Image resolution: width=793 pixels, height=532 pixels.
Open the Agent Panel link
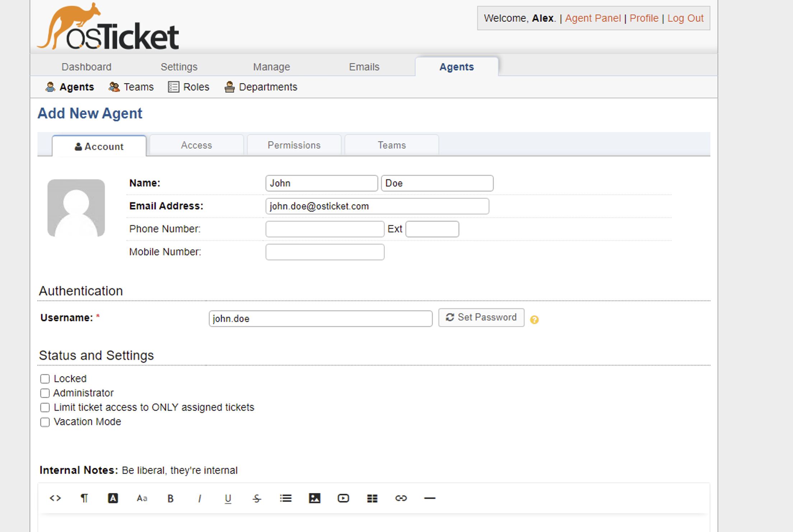(592, 18)
